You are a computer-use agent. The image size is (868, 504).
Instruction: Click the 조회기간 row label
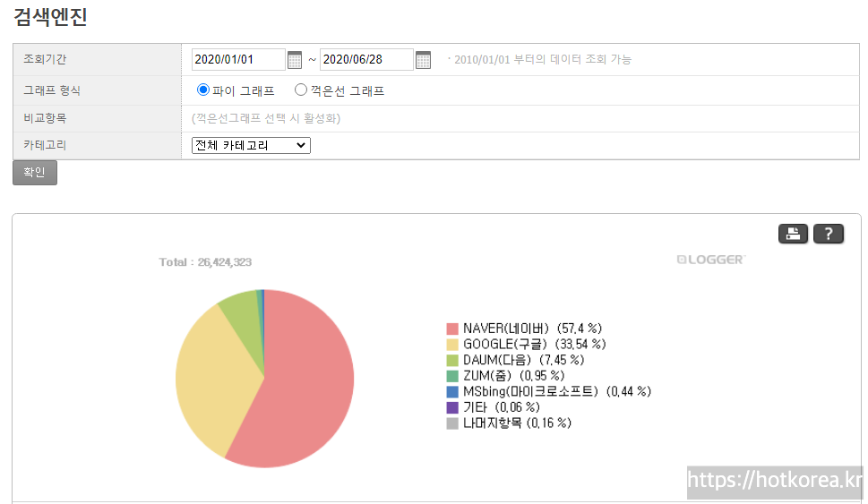point(45,59)
